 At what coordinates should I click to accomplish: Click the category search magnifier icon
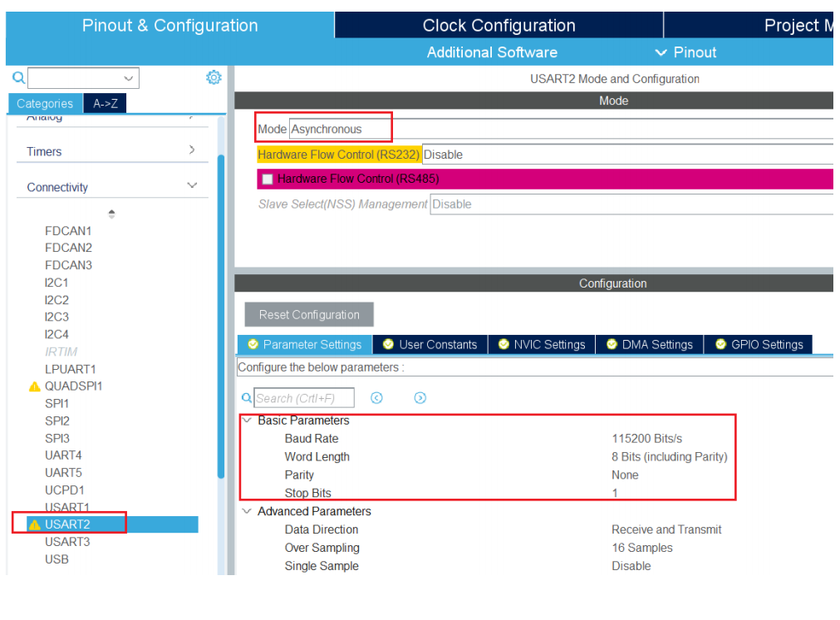click(19, 78)
